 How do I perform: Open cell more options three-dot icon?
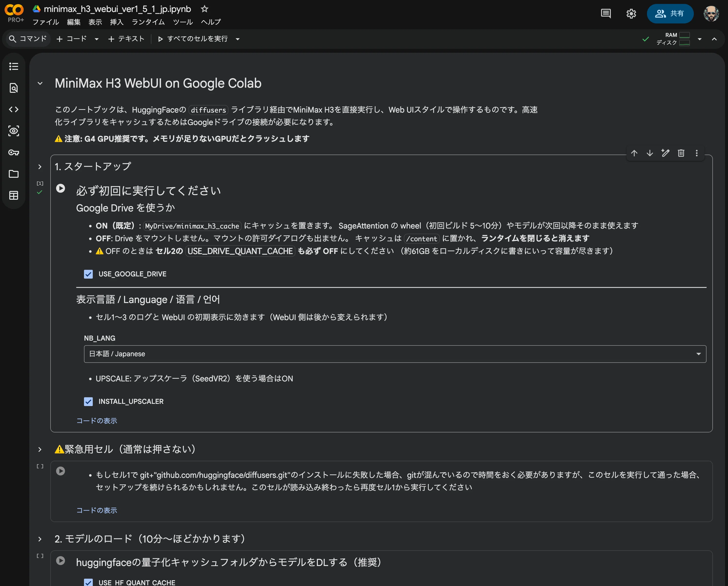click(x=697, y=153)
